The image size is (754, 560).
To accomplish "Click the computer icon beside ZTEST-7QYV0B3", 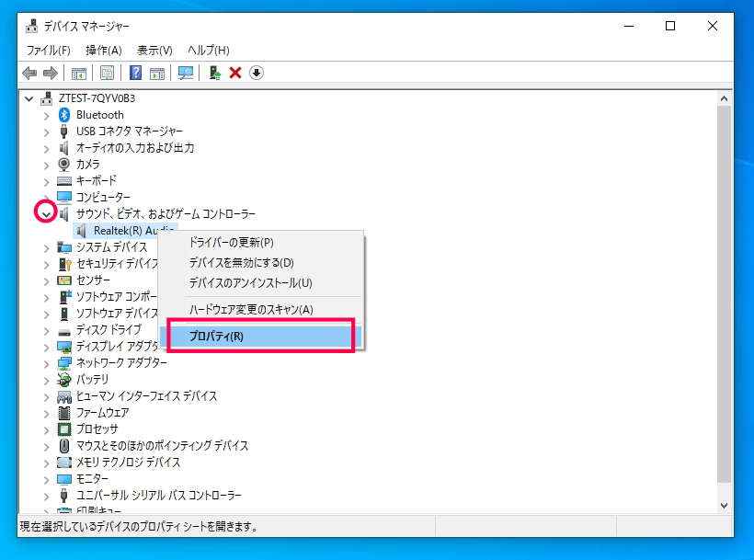I will 47,98.
